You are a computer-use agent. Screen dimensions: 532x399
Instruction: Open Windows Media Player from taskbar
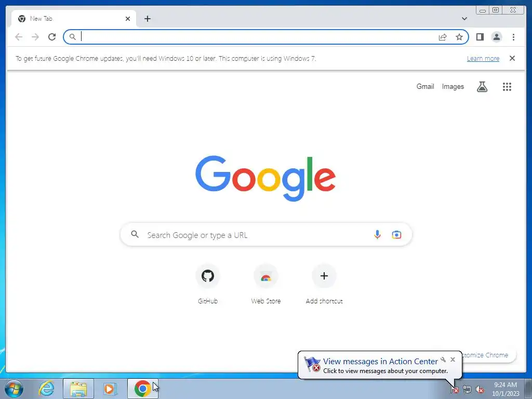coord(110,389)
